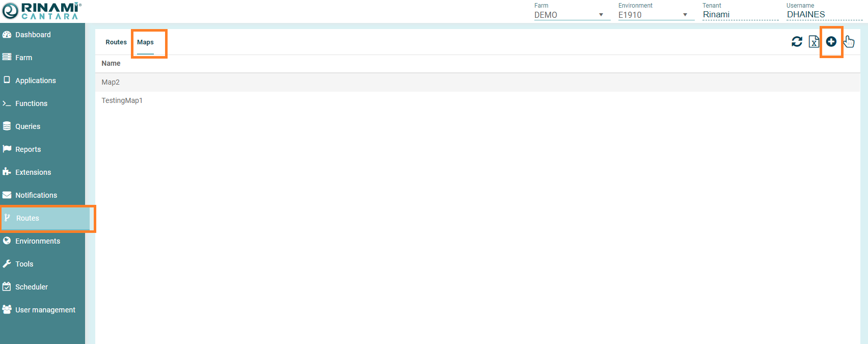
Task: Click the refresh icon in toolbar
Action: 797,42
